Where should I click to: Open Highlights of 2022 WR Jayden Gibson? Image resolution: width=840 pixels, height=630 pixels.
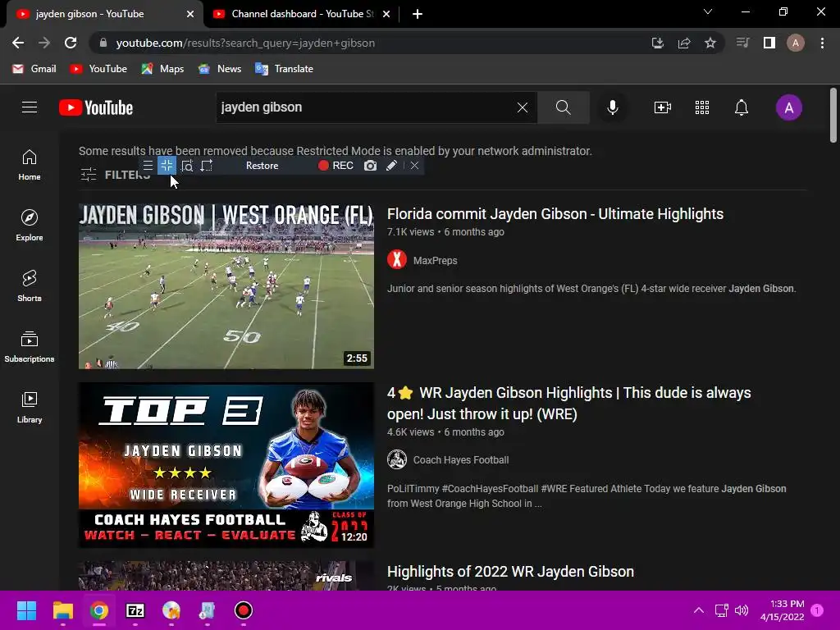click(x=510, y=572)
